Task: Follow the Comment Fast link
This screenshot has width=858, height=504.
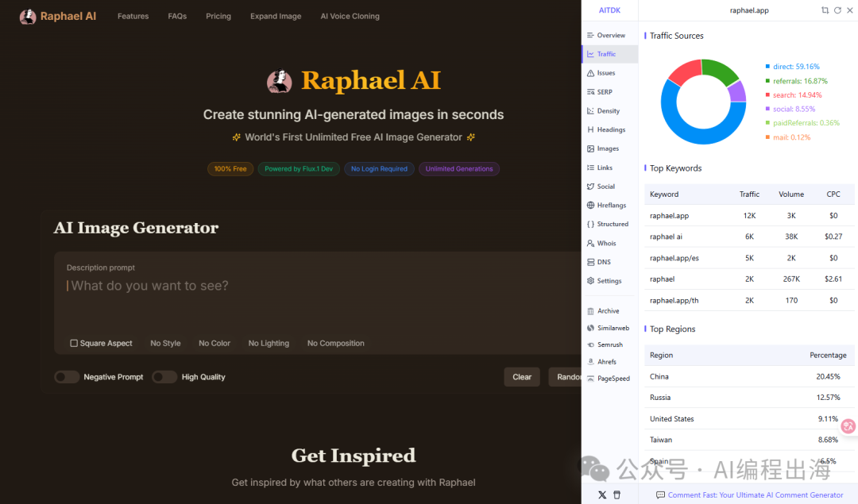Action: pos(755,494)
